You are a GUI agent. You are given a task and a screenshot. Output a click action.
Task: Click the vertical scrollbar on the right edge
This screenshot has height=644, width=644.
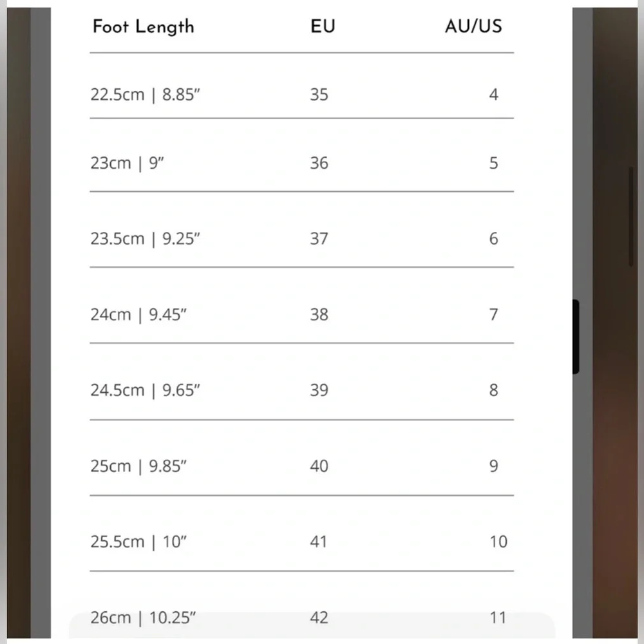[x=631, y=216]
